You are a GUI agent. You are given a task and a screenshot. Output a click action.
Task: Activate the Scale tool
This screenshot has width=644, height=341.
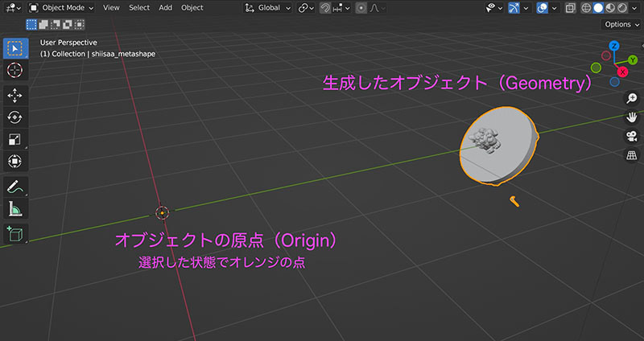tap(15, 139)
